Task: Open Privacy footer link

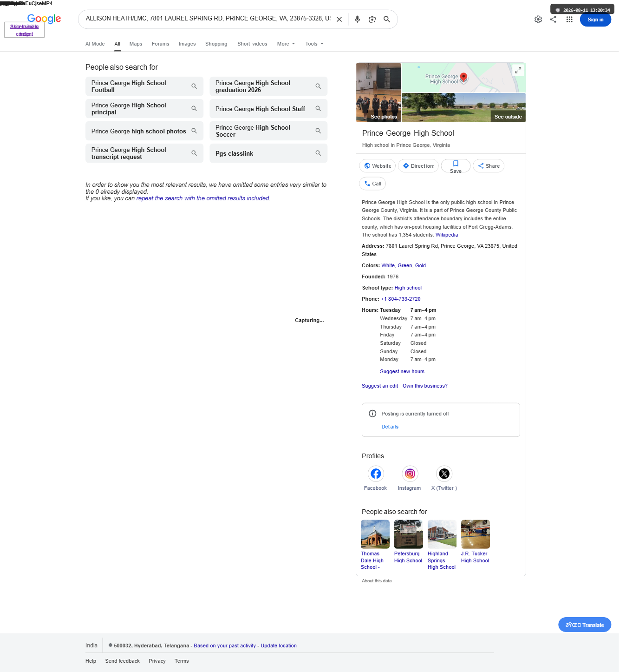Action: (x=157, y=661)
